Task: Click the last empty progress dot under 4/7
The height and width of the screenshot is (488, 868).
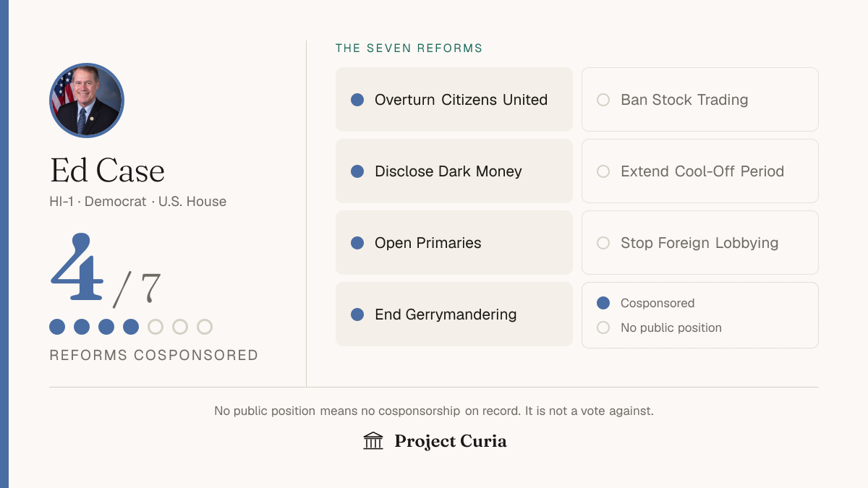Action: click(x=205, y=327)
